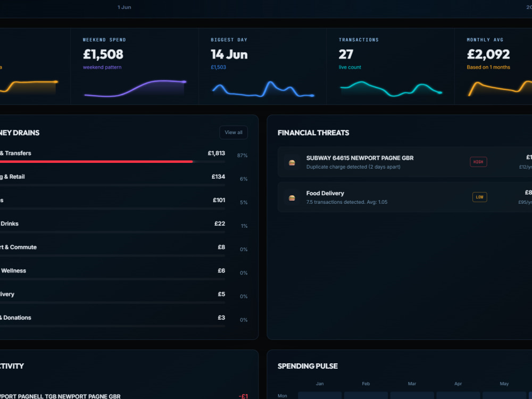Select Mar in Spending Pulse heatmap
This screenshot has width=532, height=399.
click(x=412, y=384)
